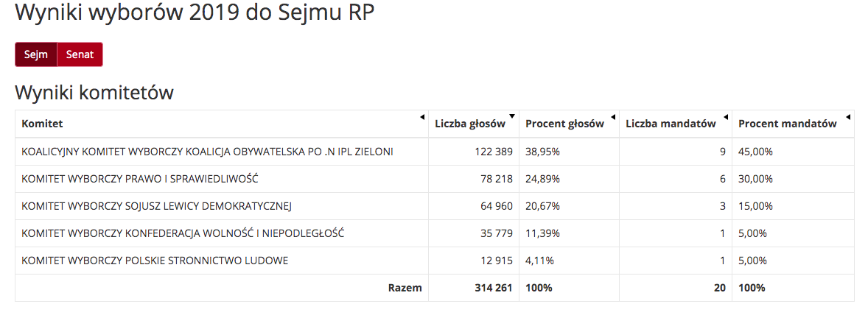Viewport: 868px width, 315px height.
Task: Select the Koalicja Obywatelska committee row
Action: pos(207,152)
